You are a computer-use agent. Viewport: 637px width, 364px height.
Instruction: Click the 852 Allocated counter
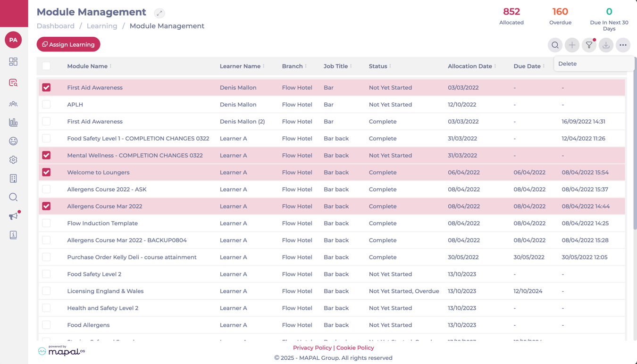pos(511,16)
